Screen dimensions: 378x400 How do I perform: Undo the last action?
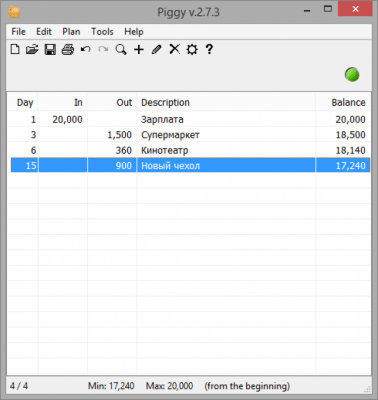pos(86,50)
